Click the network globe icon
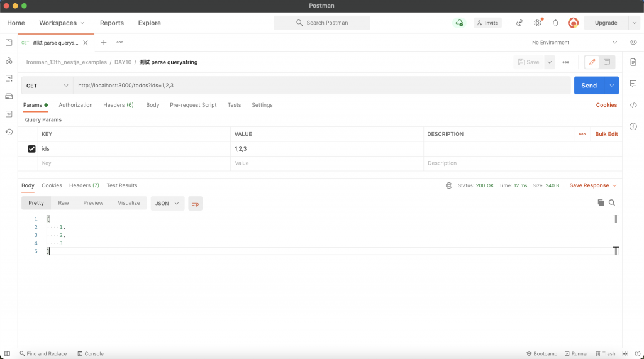The height and width of the screenshot is (359, 644). [x=449, y=185]
